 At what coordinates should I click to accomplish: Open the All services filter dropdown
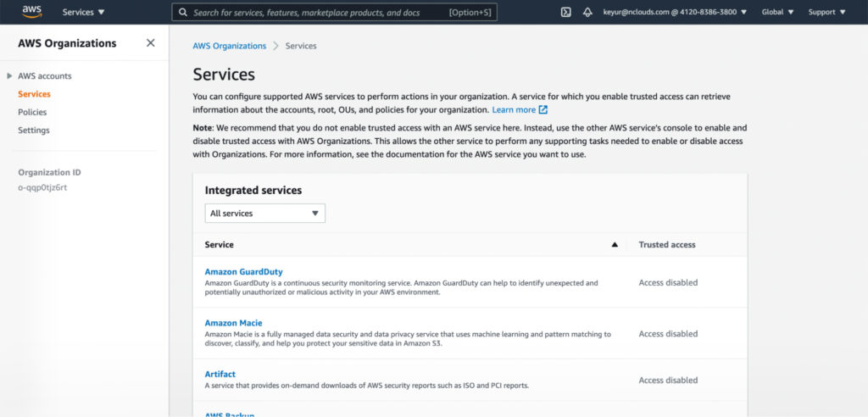[265, 214]
